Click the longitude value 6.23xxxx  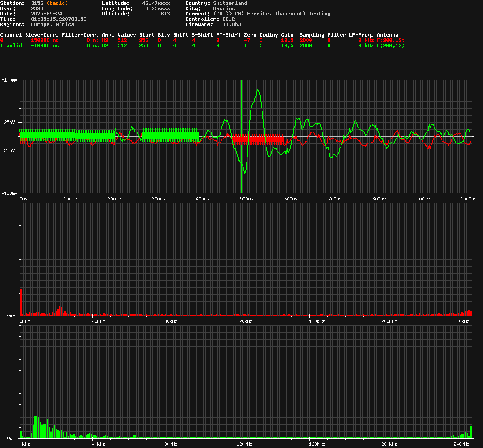pyautogui.click(x=157, y=8)
